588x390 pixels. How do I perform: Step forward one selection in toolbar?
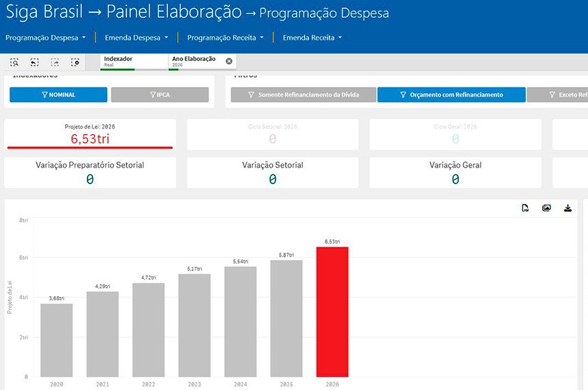55,62
